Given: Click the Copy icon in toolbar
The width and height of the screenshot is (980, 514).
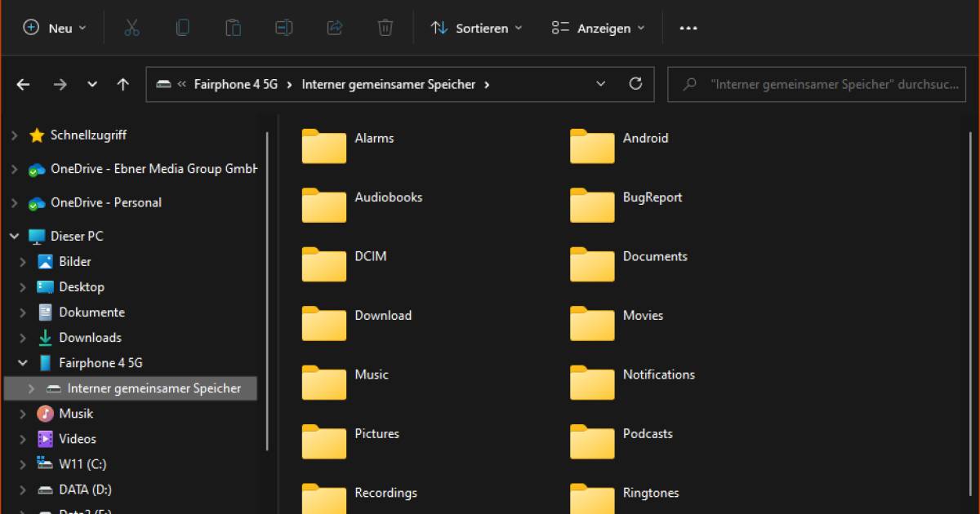Looking at the screenshot, I should pyautogui.click(x=182, y=28).
